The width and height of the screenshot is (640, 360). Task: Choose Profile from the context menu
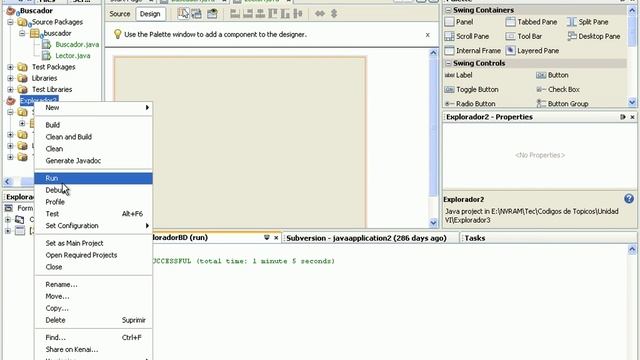click(x=93, y=202)
